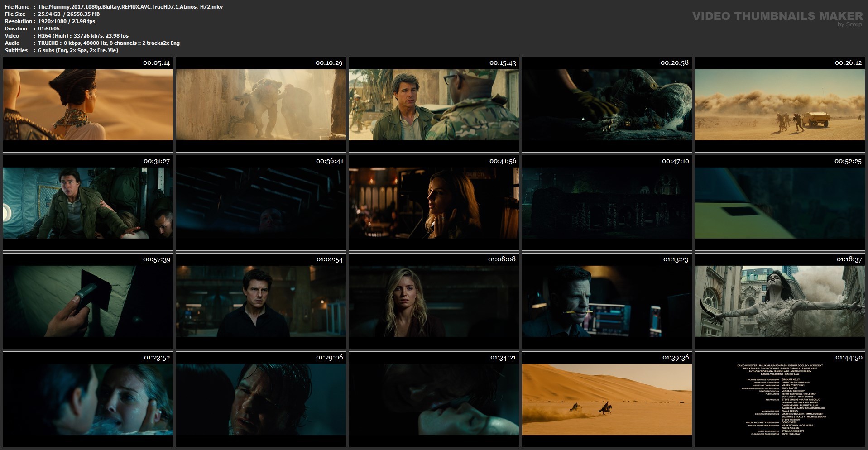Image resolution: width=868 pixels, height=450 pixels.
Task: Click the desert riders thumbnail at 01:39:36
Action: [607, 399]
